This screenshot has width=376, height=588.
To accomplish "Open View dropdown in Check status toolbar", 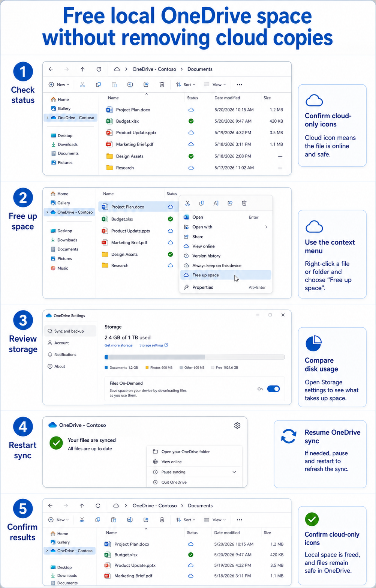I will (215, 85).
